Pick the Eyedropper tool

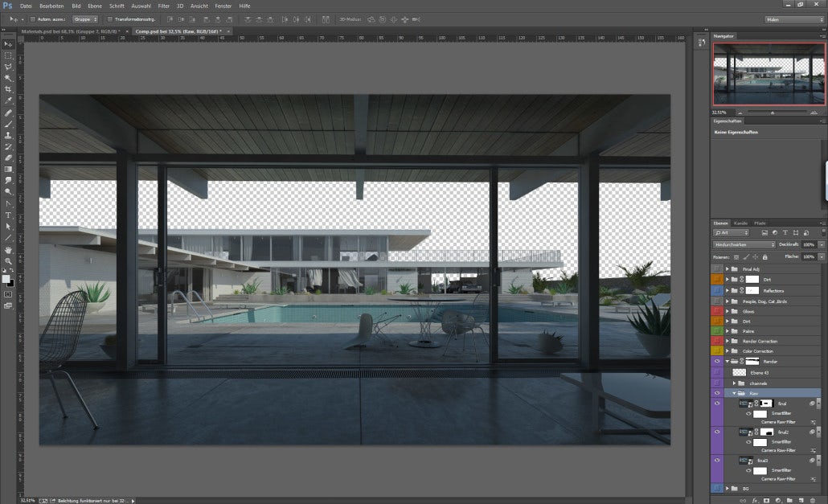8,101
